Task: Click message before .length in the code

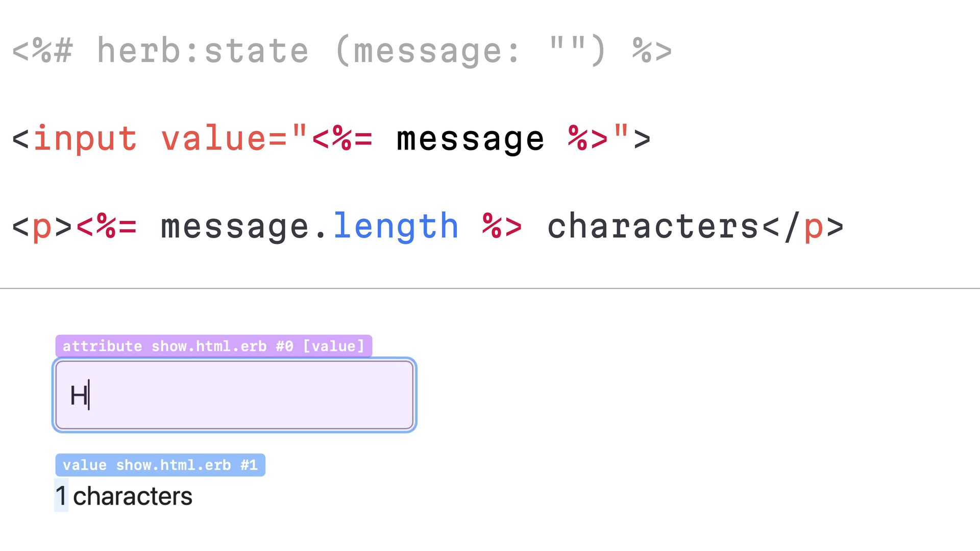Action: tap(235, 227)
